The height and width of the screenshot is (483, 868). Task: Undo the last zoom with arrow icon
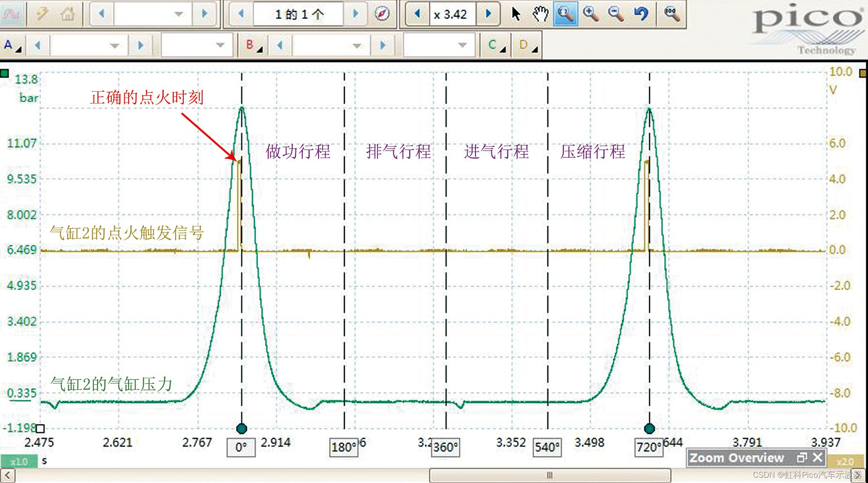pos(641,14)
